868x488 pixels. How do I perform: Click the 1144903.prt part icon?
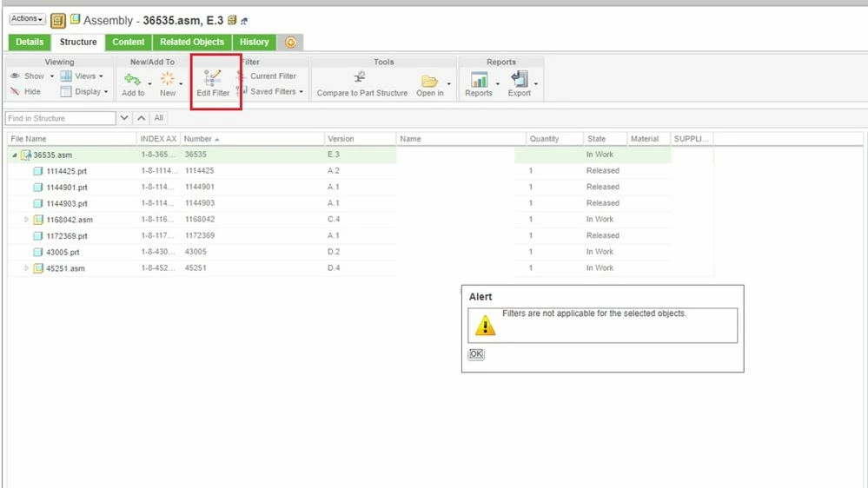(37, 203)
